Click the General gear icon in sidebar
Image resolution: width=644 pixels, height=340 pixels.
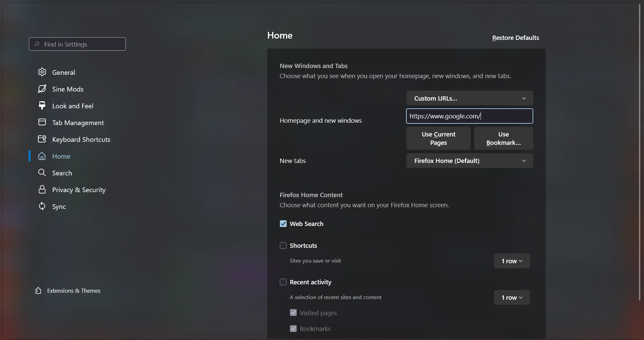coord(42,72)
